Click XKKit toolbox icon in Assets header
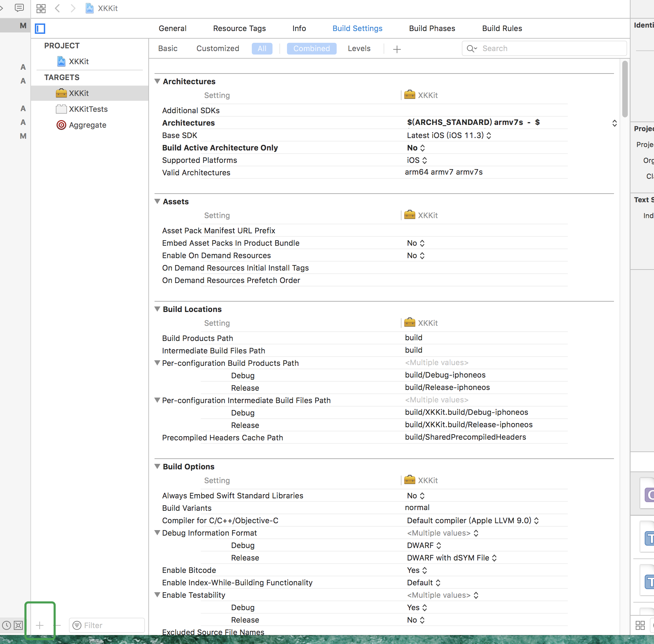This screenshot has width=654, height=644. pos(410,215)
